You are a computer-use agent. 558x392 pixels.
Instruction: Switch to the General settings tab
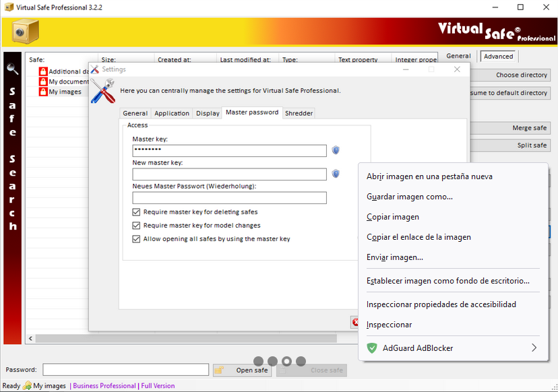tap(135, 113)
